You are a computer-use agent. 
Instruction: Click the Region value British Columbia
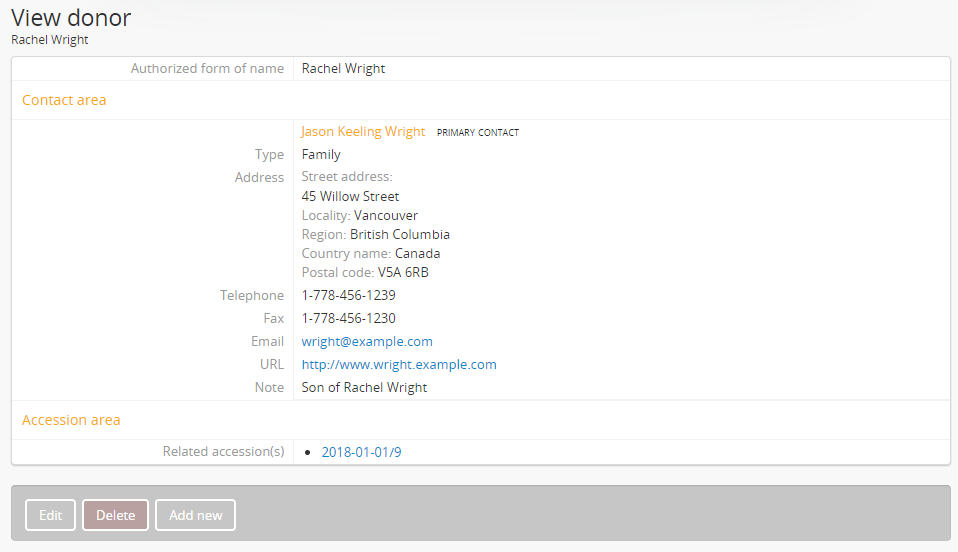pyautogui.click(x=400, y=235)
